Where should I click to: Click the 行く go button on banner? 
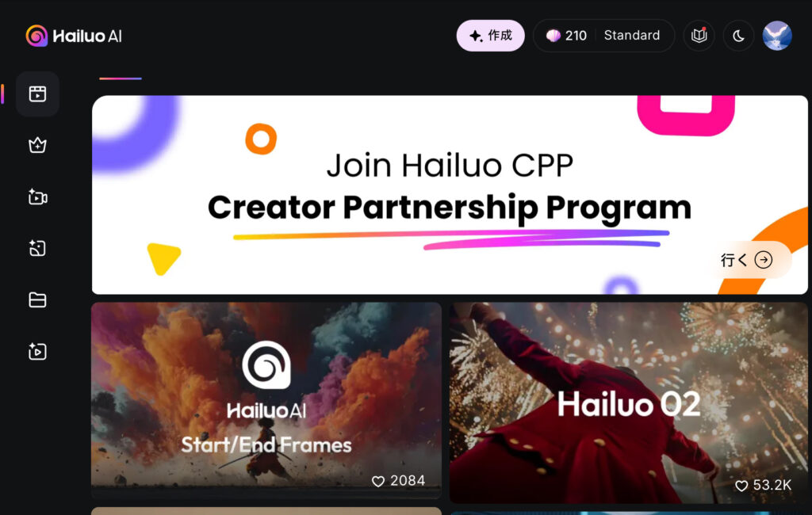click(x=747, y=260)
